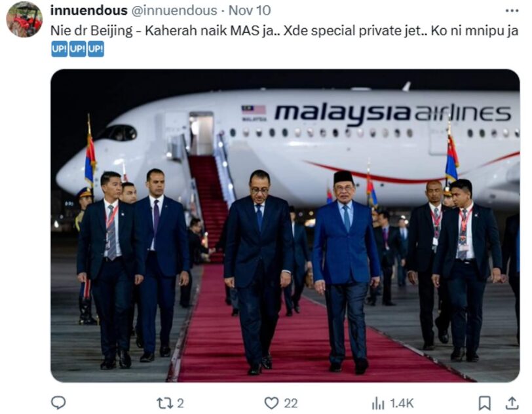Click the first UP! emoji badge

tap(60, 49)
